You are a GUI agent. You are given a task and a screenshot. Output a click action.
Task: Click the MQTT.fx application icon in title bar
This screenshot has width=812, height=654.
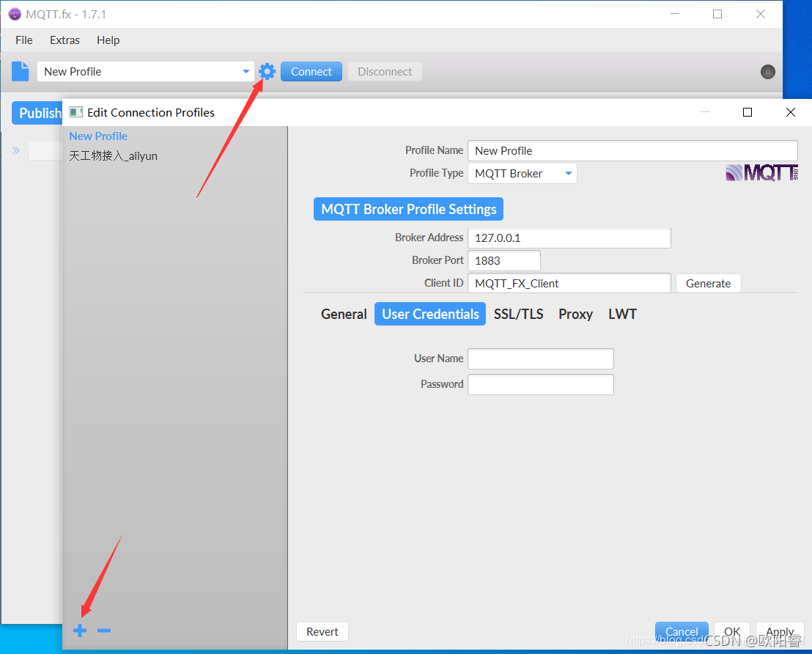click(x=15, y=14)
